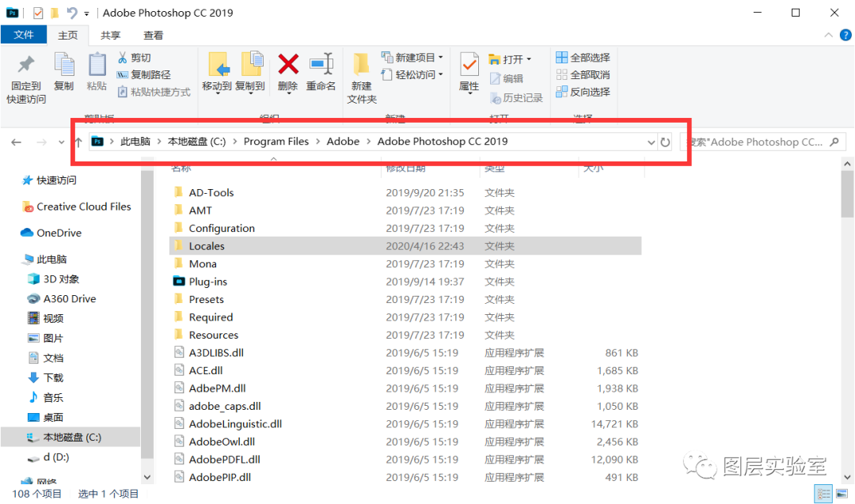Image resolution: width=855 pixels, height=504 pixels.
Task: Select the adobe_caps.dll file
Action: pyautogui.click(x=405, y=406)
